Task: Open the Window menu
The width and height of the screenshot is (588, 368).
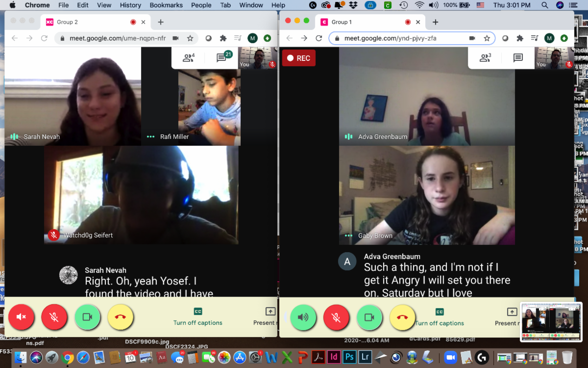Action: (251, 5)
